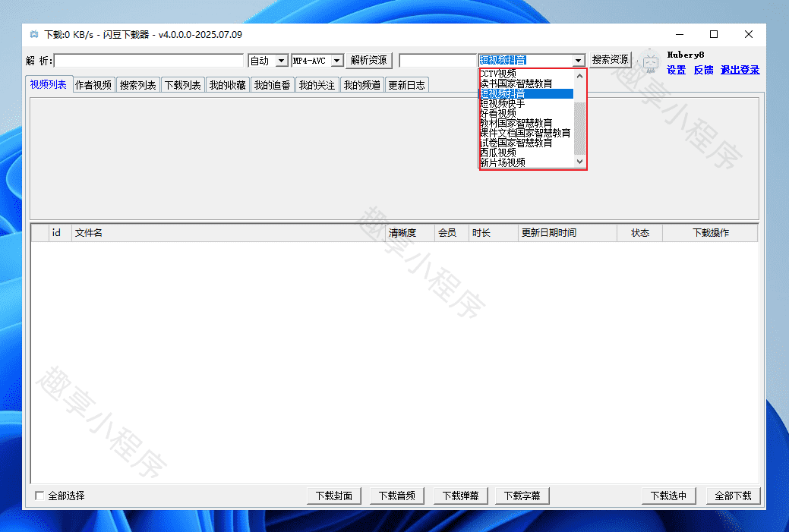
Task: Open the 作者视频 tab
Action: [x=93, y=85]
